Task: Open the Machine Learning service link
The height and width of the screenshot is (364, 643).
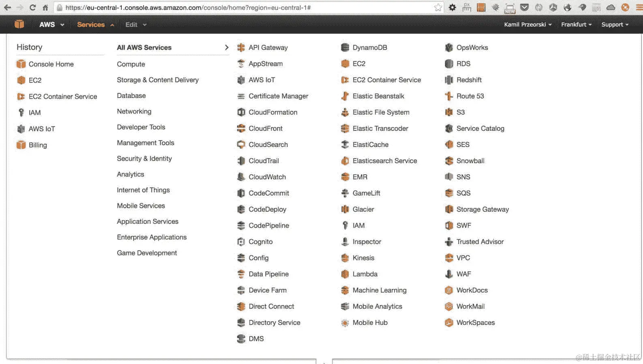Action: [374, 290]
